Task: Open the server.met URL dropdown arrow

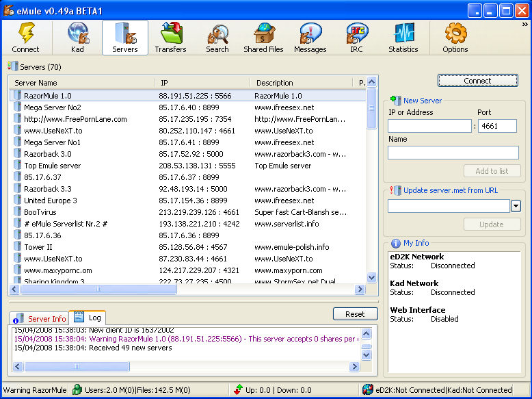Action: coord(516,206)
